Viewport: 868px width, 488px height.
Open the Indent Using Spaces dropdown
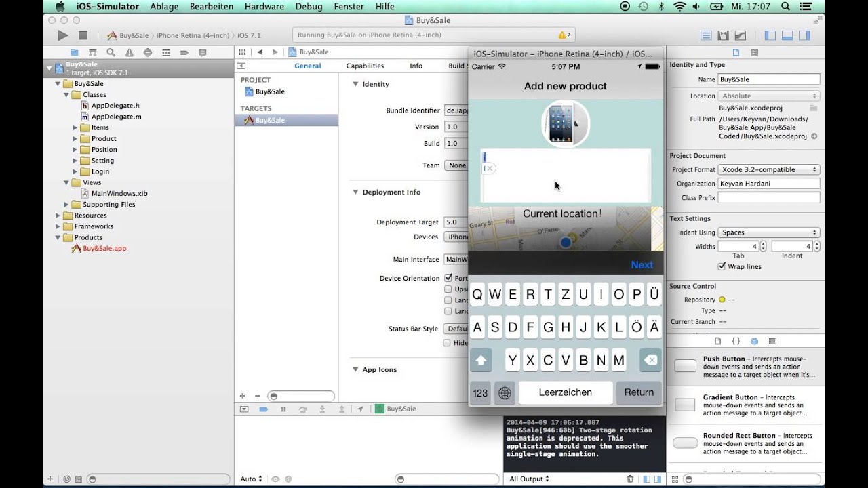pos(768,232)
